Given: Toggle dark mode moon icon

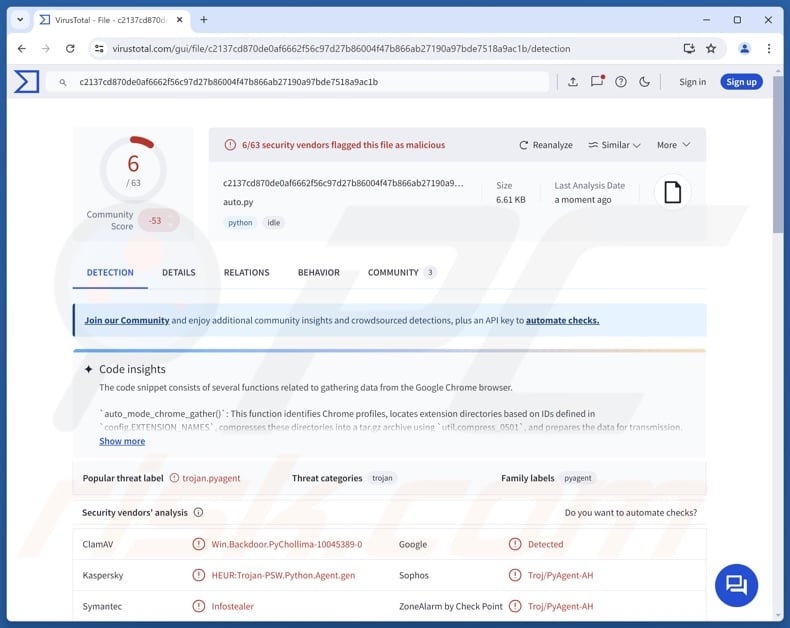Looking at the screenshot, I should 644,82.
